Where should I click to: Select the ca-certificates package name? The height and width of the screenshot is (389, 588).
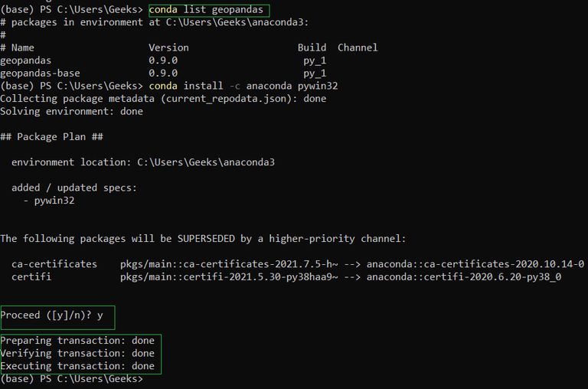(54, 264)
